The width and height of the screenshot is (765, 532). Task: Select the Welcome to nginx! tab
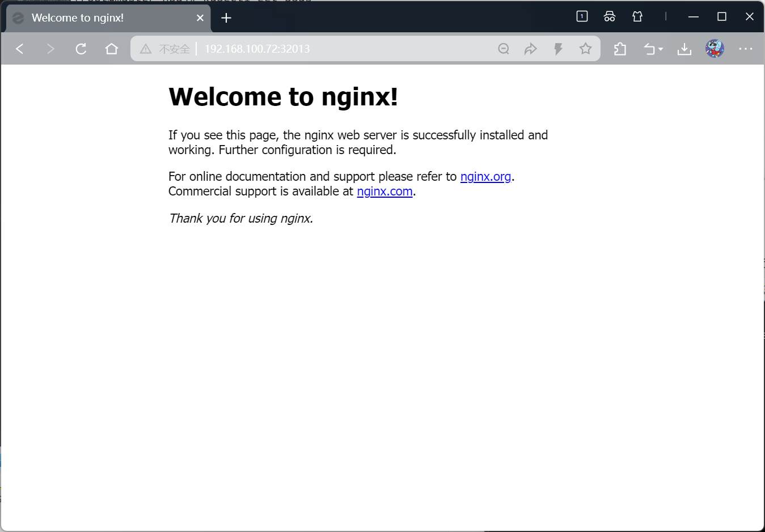coord(108,18)
